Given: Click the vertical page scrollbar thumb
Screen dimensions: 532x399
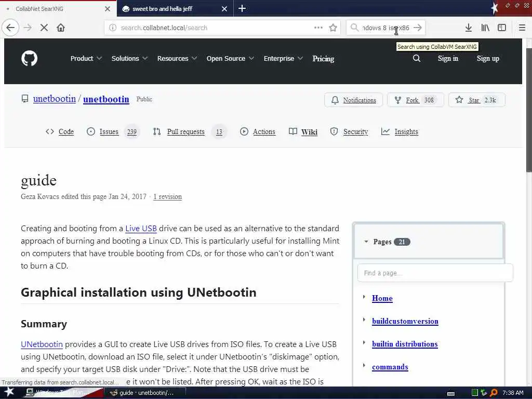Looking at the screenshot, I should pyautogui.click(x=528, y=110).
